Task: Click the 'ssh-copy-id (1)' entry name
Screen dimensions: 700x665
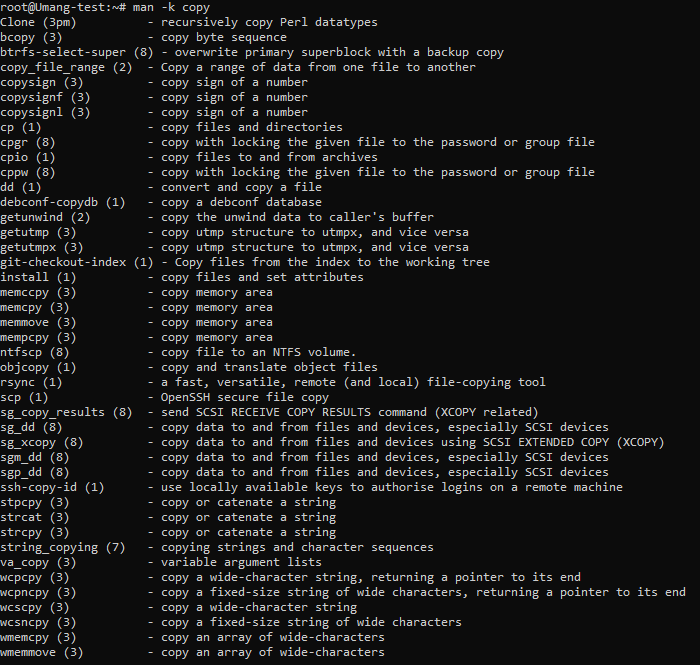Action: click(x=54, y=487)
